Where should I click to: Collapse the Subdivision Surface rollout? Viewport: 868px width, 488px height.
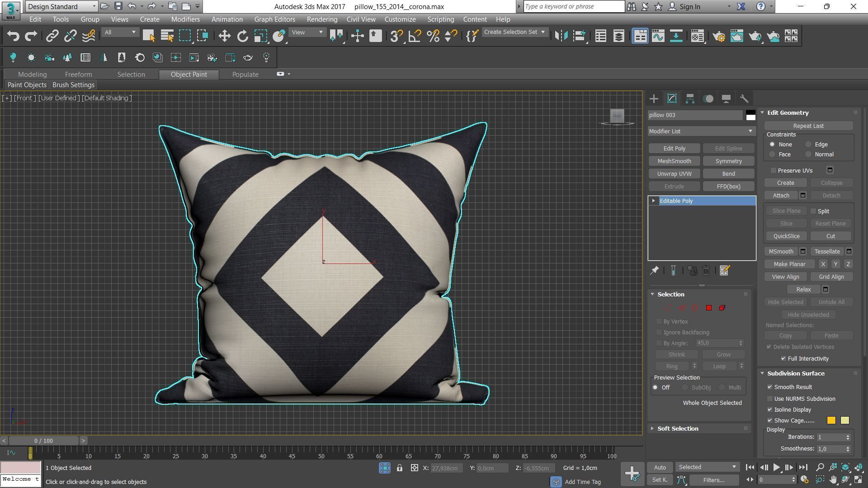762,373
